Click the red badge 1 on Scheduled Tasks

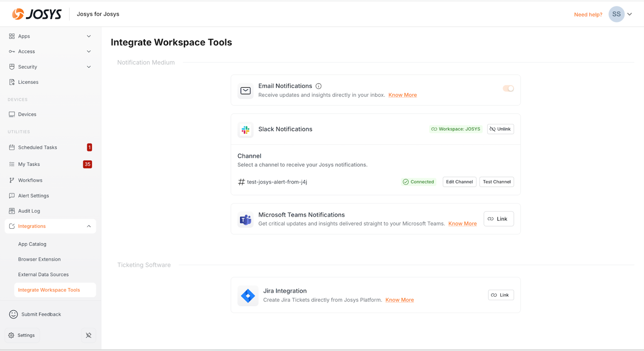(89, 147)
